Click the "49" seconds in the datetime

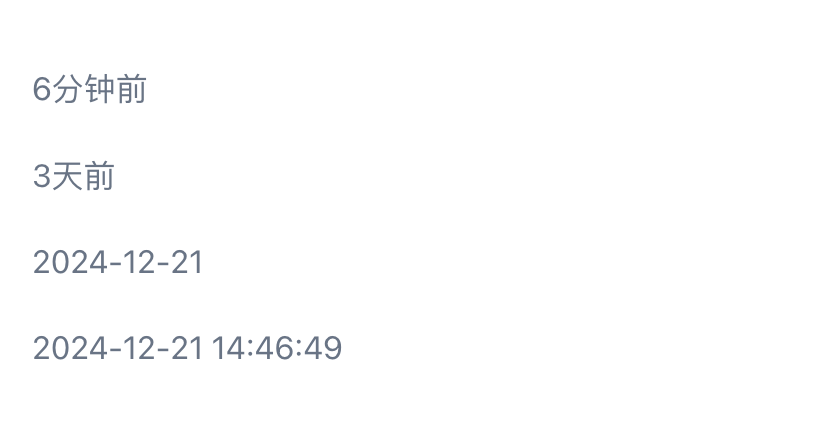pyautogui.click(x=322, y=348)
